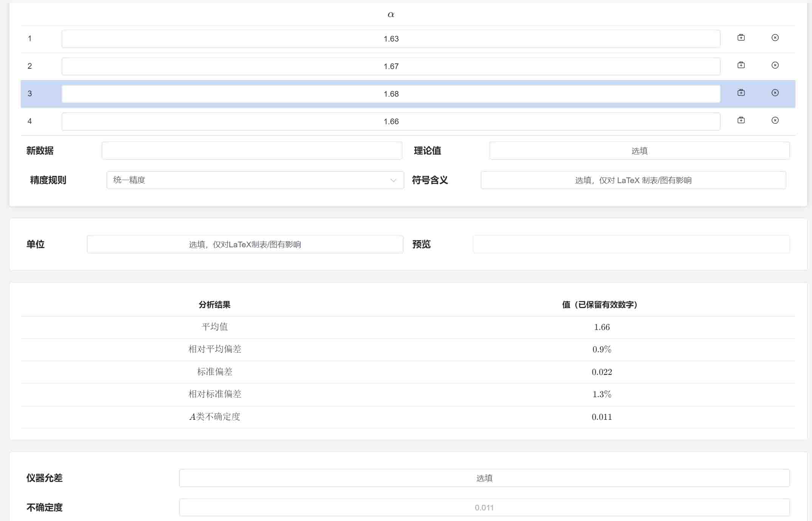Screen dimensions: 812x521
Task: Click the 标准偏差 row label
Action: (215, 371)
